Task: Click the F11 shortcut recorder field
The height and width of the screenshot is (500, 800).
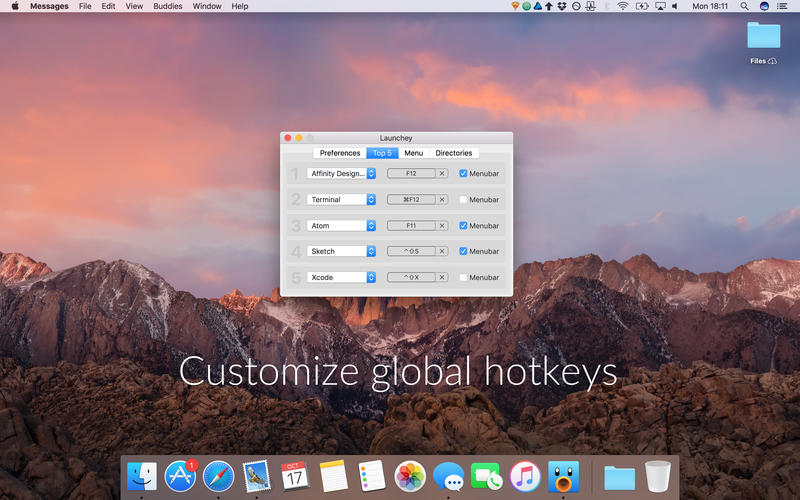Action: tap(411, 226)
